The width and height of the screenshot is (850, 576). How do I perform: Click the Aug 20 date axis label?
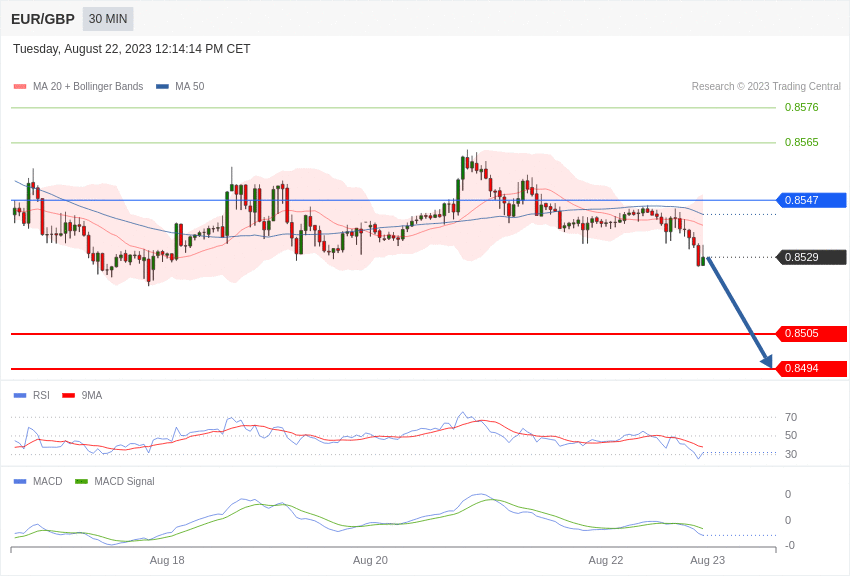pyautogui.click(x=370, y=560)
